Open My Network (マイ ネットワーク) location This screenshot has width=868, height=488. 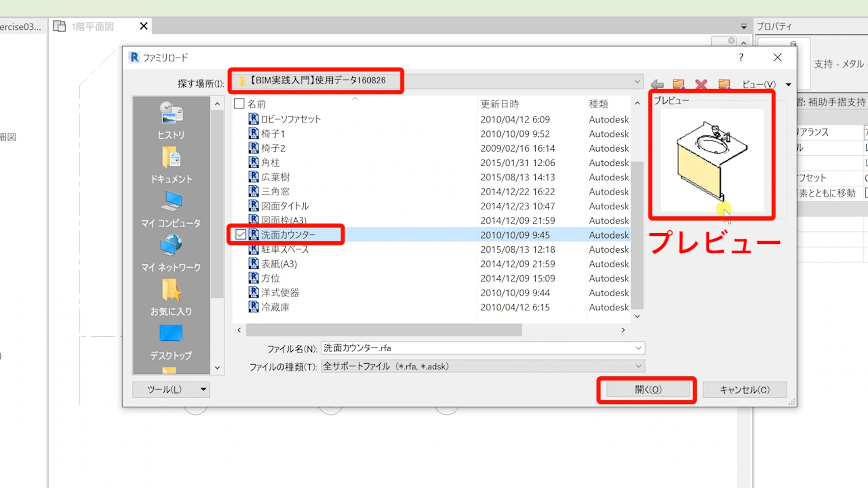click(x=171, y=245)
